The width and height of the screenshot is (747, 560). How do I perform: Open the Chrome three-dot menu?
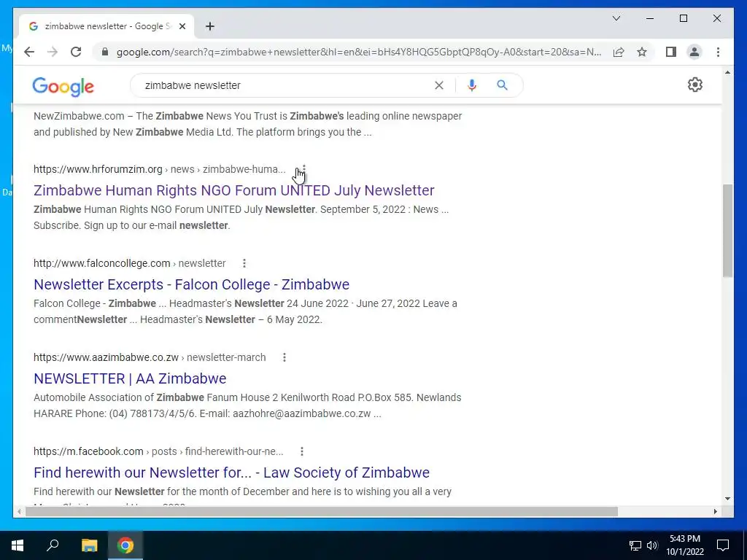718,52
